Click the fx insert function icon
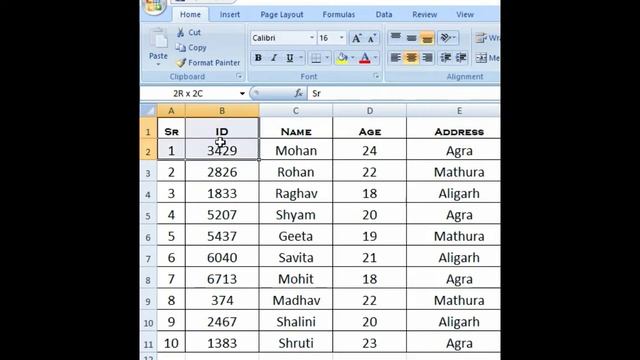640x360 pixels. click(298, 93)
